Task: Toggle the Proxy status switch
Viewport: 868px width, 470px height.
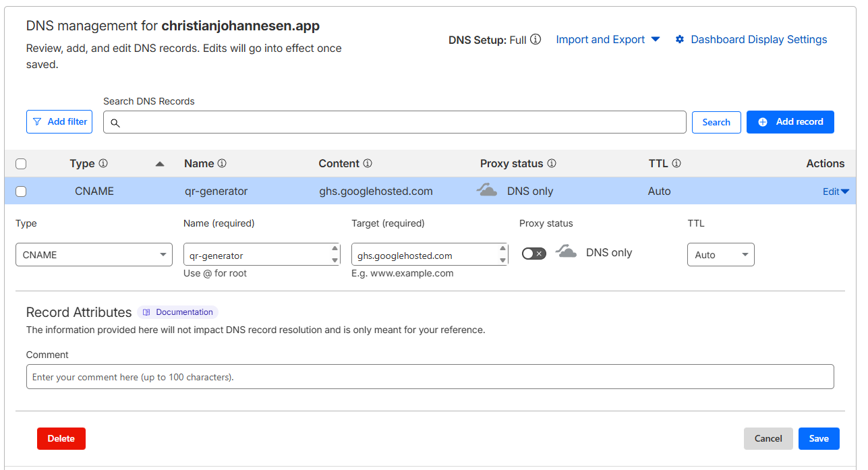Action: [533, 254]
